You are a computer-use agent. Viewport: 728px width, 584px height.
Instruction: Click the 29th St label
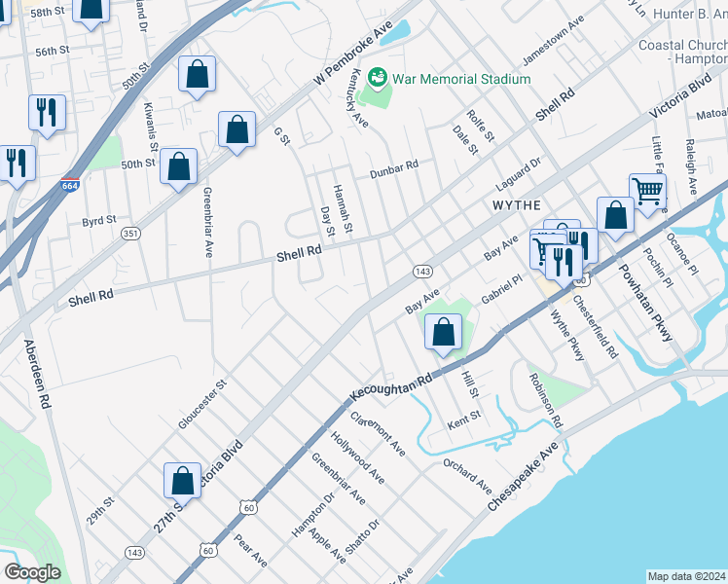tap(100, 511)
